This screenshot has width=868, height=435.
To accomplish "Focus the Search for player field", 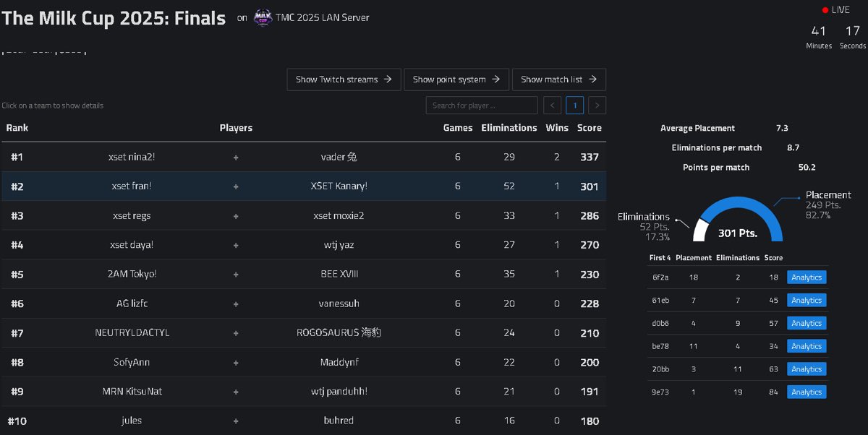I will (x=482, y=105).
